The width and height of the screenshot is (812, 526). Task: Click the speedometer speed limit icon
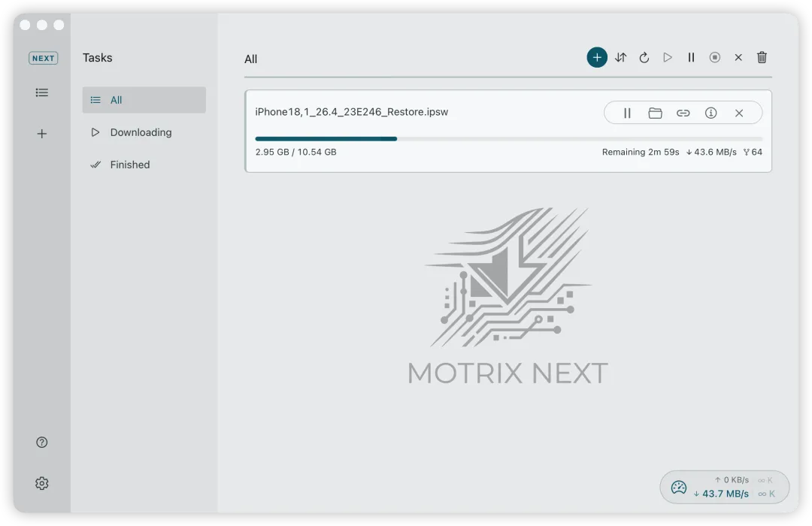click(679, 487)
